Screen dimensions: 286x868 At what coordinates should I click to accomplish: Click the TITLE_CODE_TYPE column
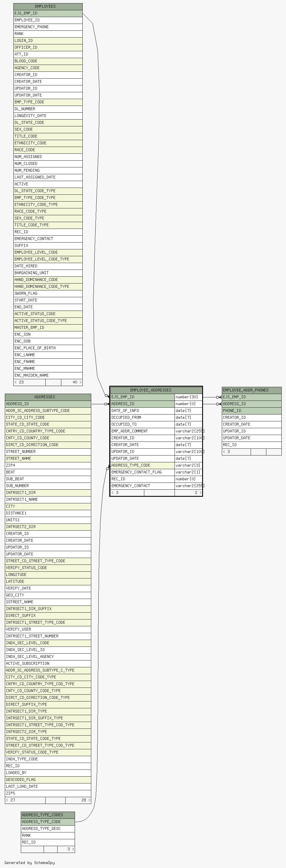click(x=48, y=225)
